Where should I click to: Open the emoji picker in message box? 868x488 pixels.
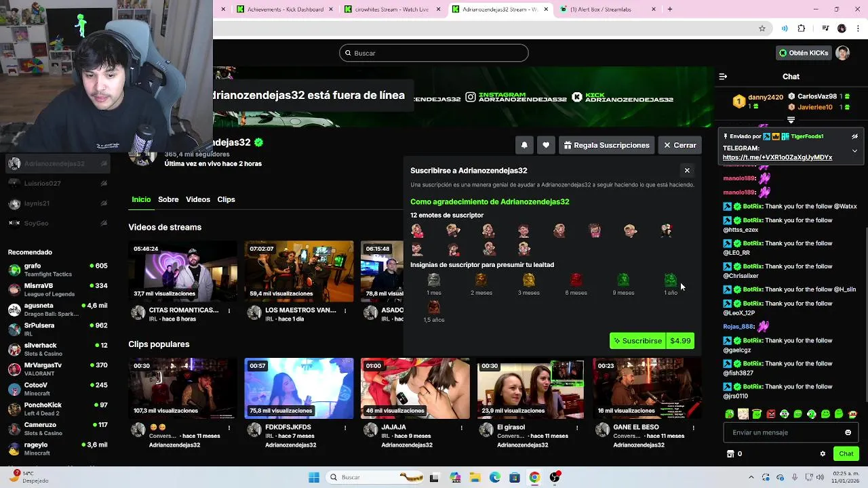(848, 432)
